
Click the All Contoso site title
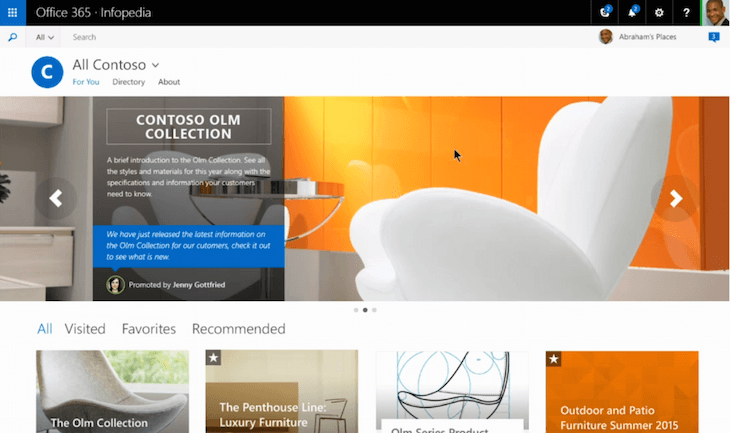pos(109,65)
